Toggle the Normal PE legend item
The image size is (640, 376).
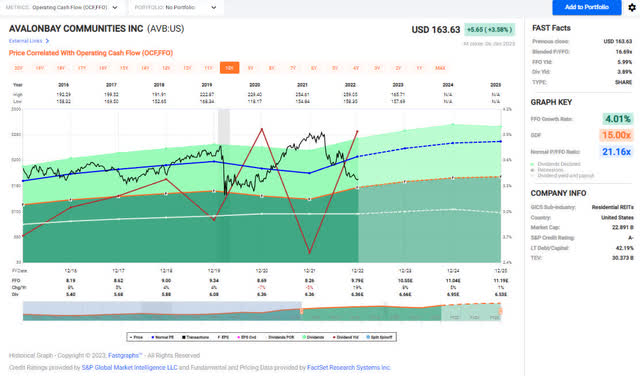[x=162, y=337]
